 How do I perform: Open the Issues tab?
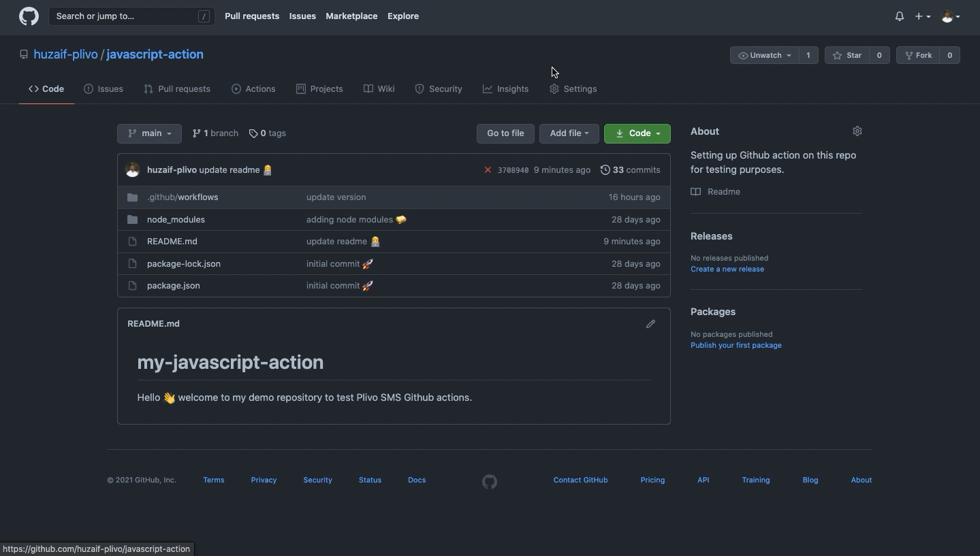(x=104, y=89)
